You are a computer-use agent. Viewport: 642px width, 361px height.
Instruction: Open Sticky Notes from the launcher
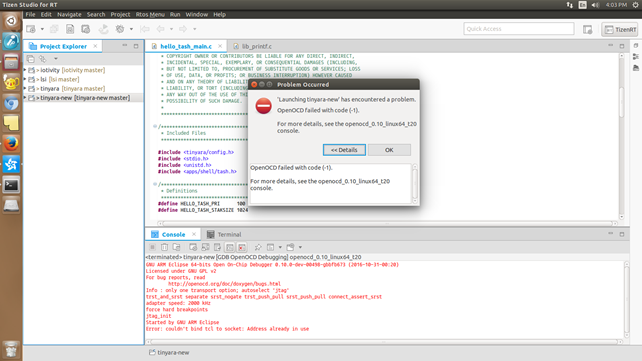tap(11, 123)
